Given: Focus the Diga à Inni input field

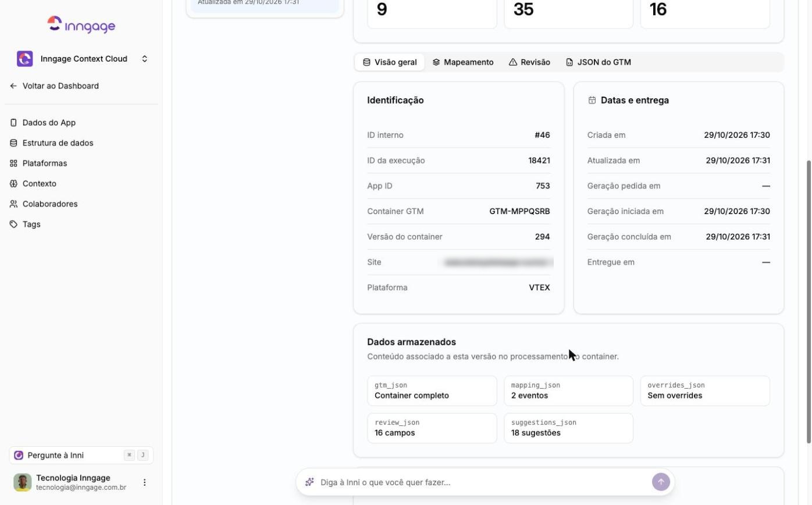Looking at the screenshot, I should [483, 482].
